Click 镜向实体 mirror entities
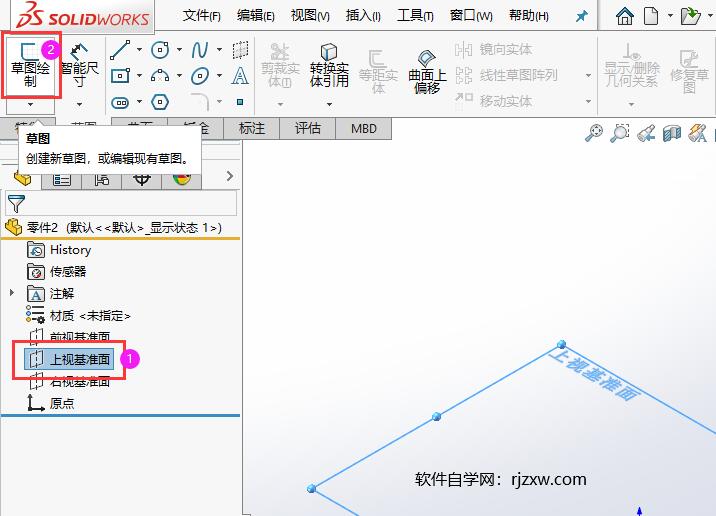 pos(493,49)
